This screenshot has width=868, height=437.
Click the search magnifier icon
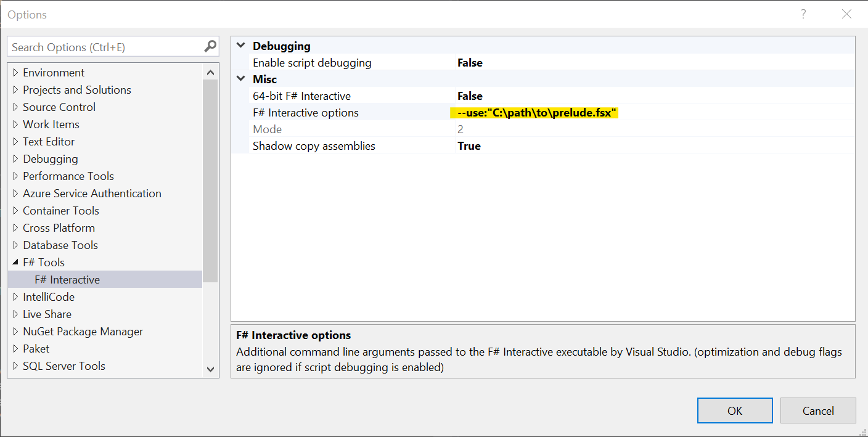coord(210,46)
